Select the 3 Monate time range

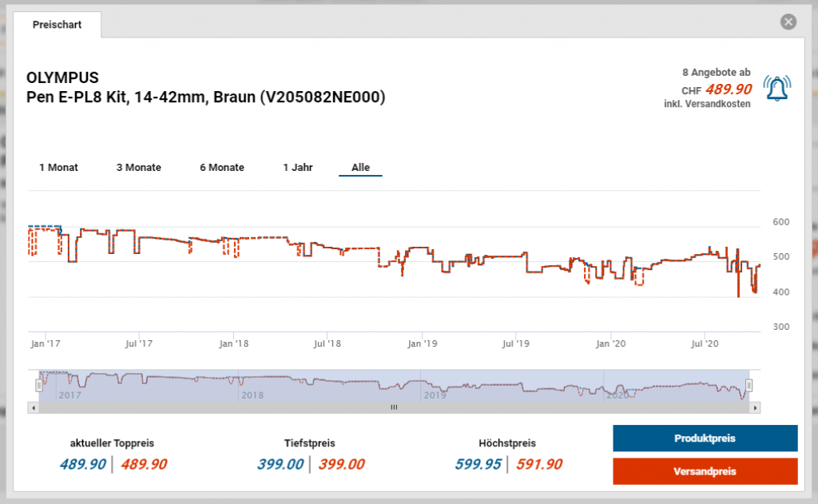139,168
